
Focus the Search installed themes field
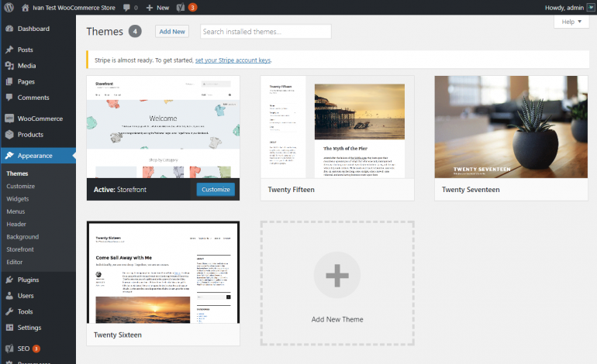click(266, 32)
